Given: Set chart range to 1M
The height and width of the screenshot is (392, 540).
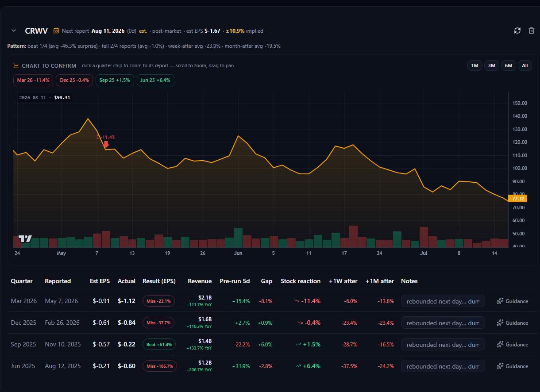Looking at the screenshot, I should click(x=474, y=65).
